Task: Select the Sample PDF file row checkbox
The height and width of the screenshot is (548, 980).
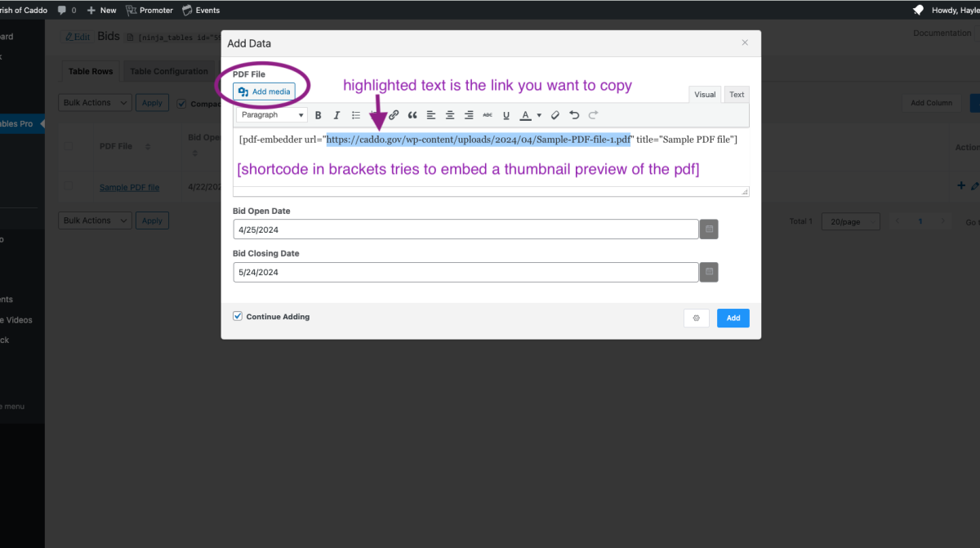Action: click(x=69, y=186)
